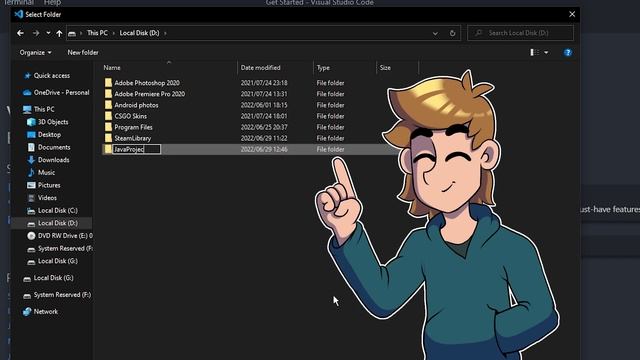Screen dimensions: 640x360
Task: Go forward with the right arrow
Action: pos(36,33)
